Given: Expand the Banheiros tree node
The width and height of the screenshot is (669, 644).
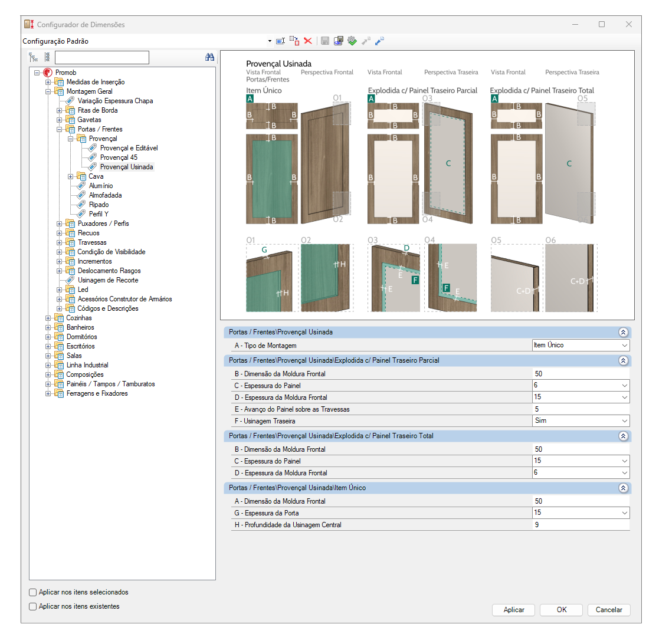Looking at the screenshot, I should (x=48, y=327).
